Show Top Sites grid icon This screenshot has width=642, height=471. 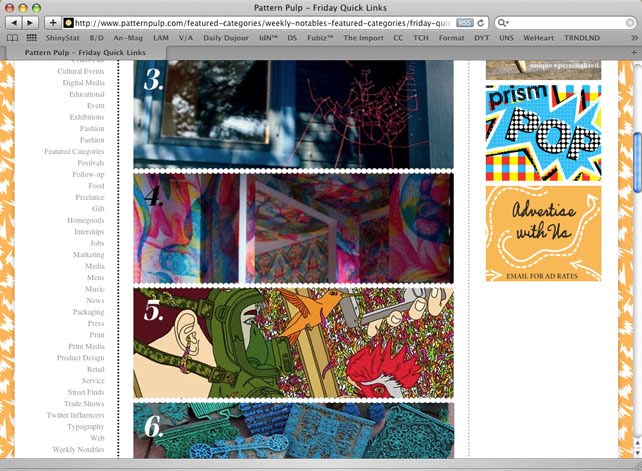[x=32, y=38]
